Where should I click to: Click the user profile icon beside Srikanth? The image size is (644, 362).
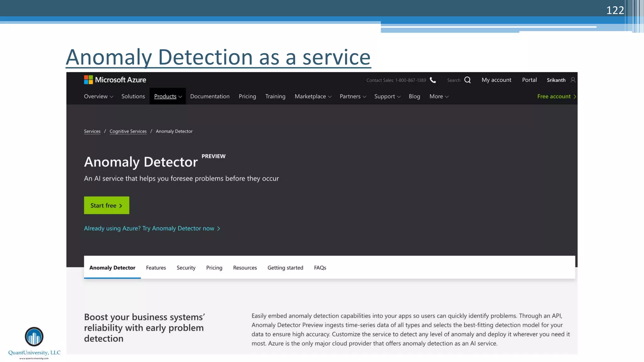pos(573,80)
